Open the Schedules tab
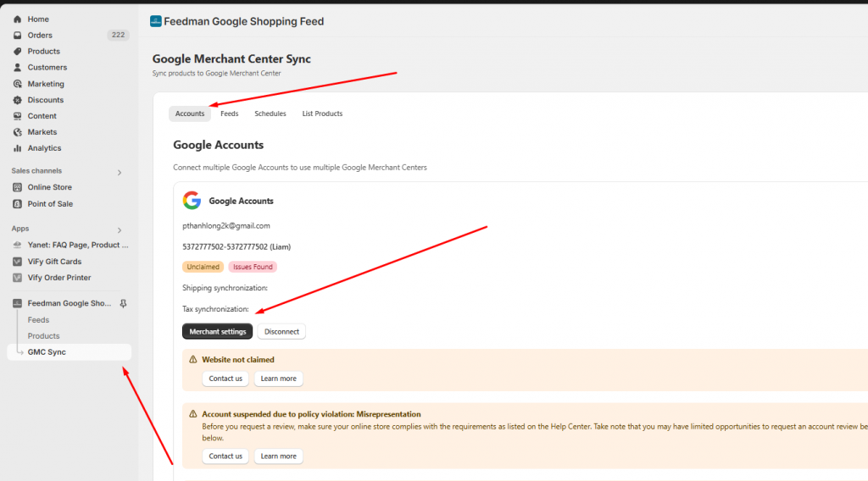This screenshot has width=868, height=481. point(270,113)
